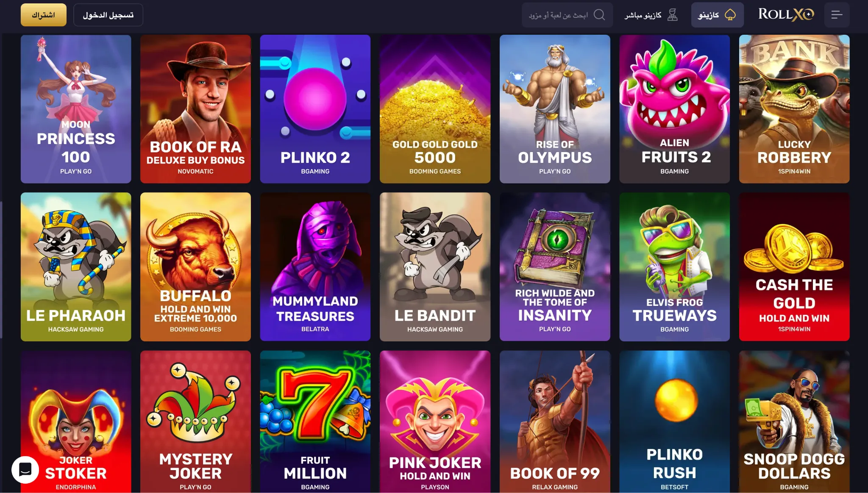
Task: Click the search magnifier icon
Action: tap(599, 15)
